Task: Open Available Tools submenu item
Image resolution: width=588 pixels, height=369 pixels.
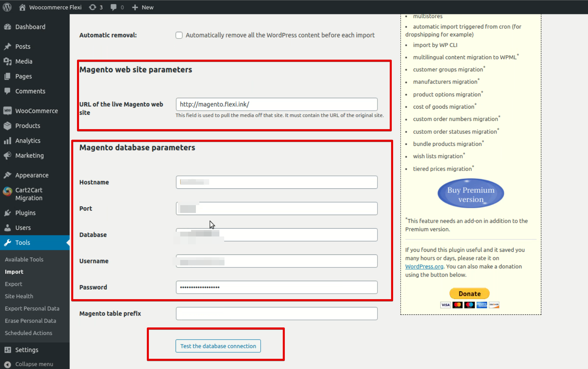Action: (x=24, y=259)
